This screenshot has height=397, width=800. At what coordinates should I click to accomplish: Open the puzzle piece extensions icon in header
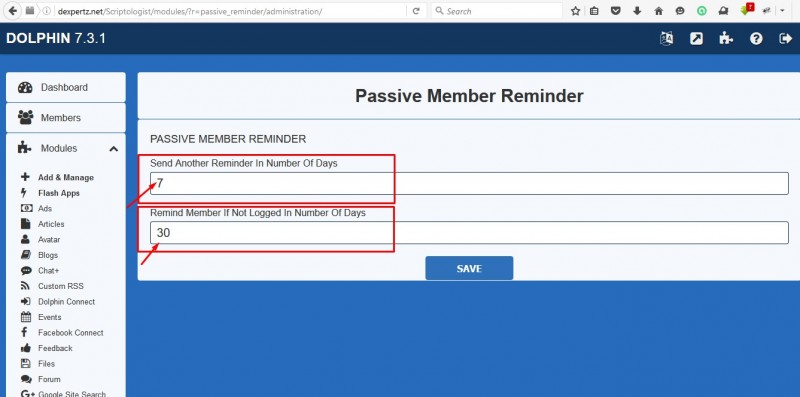pos(726,38)
